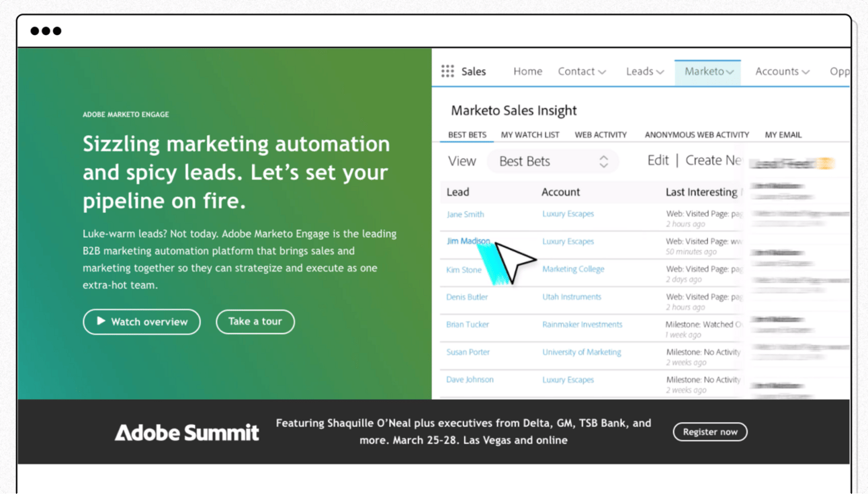This screenshot has width=868, height=494.
Task: Open Jim Madison's lead record
Action: [x=468, y=241]
